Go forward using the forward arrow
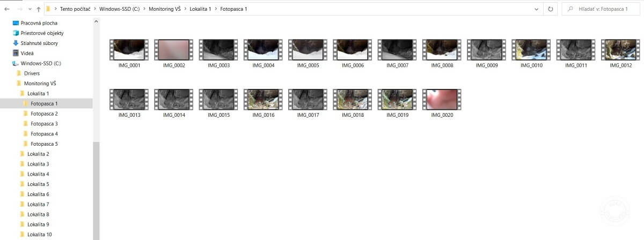 click(x=20, y=9)
